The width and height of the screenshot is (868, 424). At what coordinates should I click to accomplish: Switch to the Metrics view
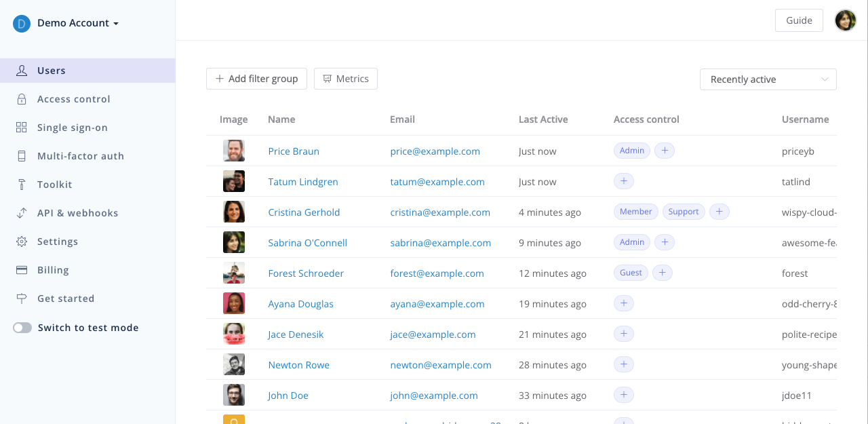pyautogui.click(x=345, y=79)
